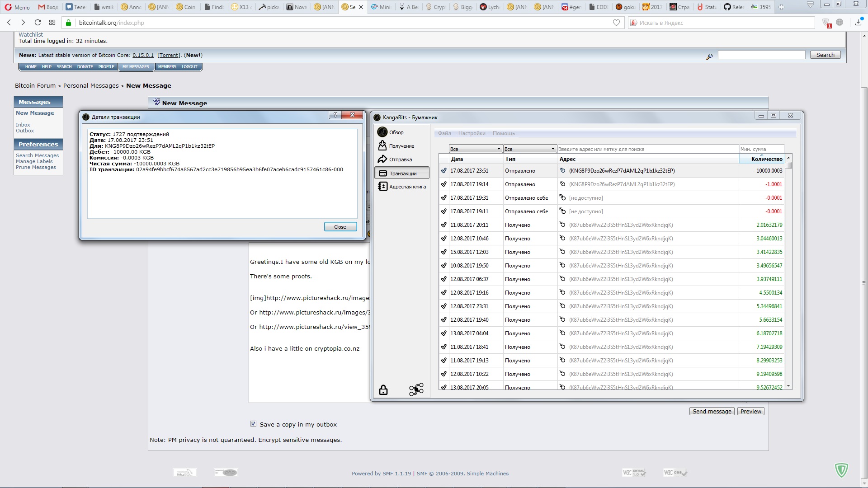Select the Транзакции transactions section
The image size is (868, 488).
click(401, 173)
